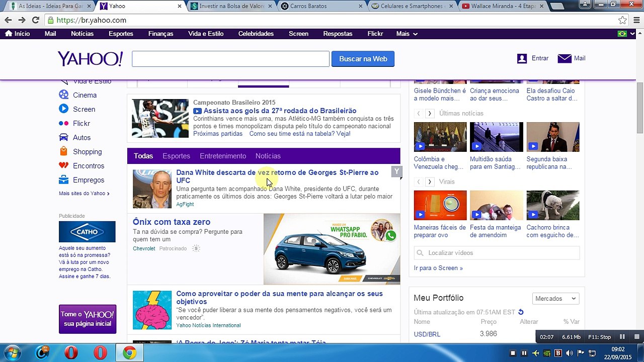The image size is (644, 362).
Task: Expand the Mais menu in the Yahoo navbar
Action: (x=407, y=34)
